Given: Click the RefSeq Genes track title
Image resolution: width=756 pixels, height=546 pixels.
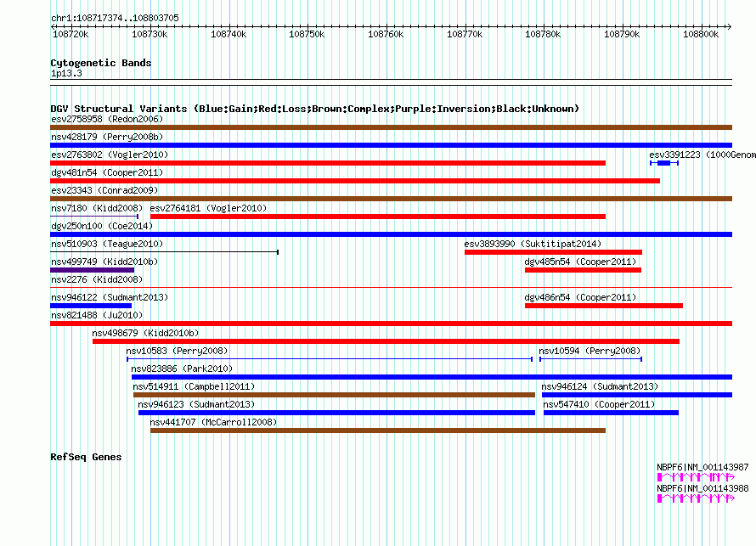Looking at the screenshot, I should (x=86, y=457).
